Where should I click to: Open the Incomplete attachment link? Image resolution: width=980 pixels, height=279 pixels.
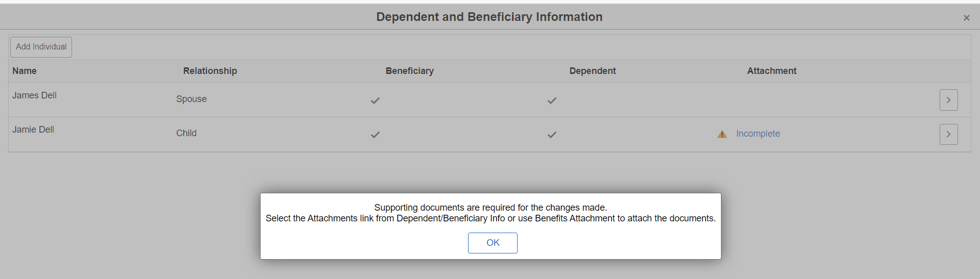click(758, 134)
